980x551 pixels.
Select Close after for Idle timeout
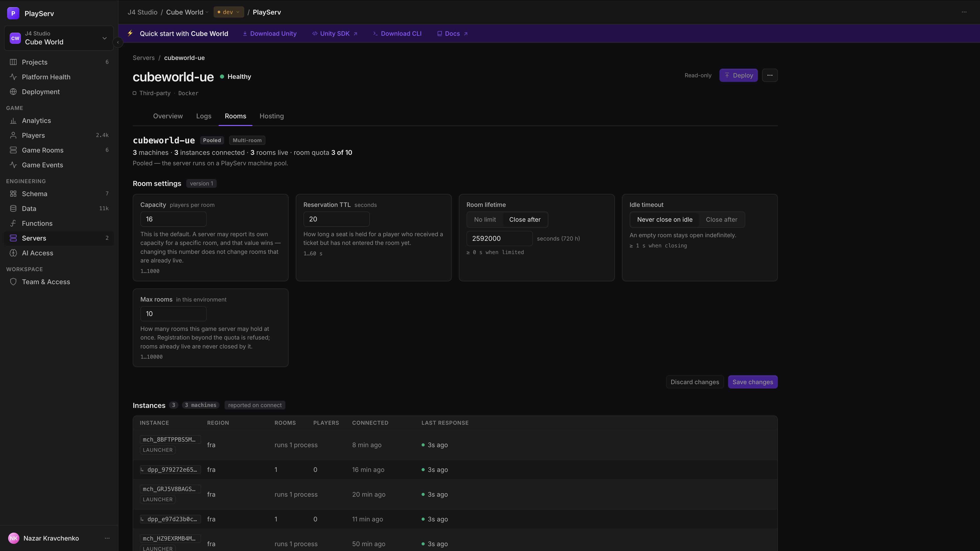coord(721,219)
